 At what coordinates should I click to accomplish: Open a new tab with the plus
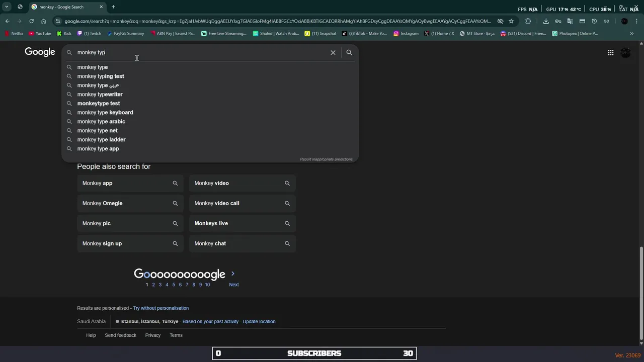pos(113,7)
